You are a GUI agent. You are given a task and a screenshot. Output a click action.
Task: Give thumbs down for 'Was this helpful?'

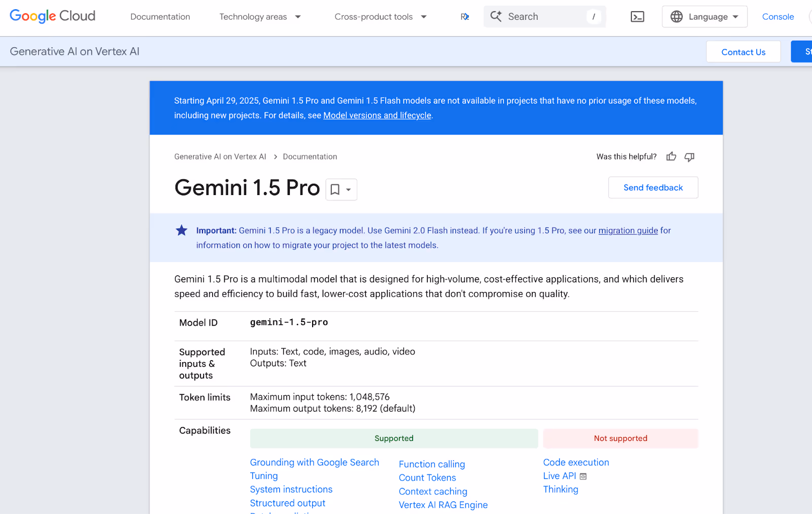(689, 157)
